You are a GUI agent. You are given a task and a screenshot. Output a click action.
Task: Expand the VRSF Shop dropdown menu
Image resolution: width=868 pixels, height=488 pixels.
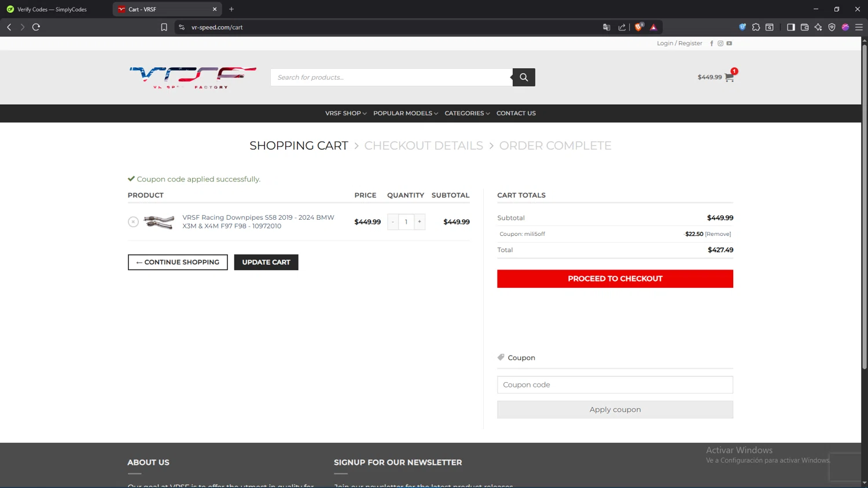coord(345,113)
